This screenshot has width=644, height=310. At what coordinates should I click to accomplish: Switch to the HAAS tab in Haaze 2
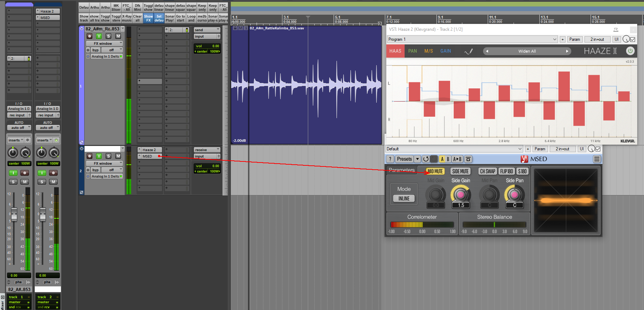(x=395, y=51)
